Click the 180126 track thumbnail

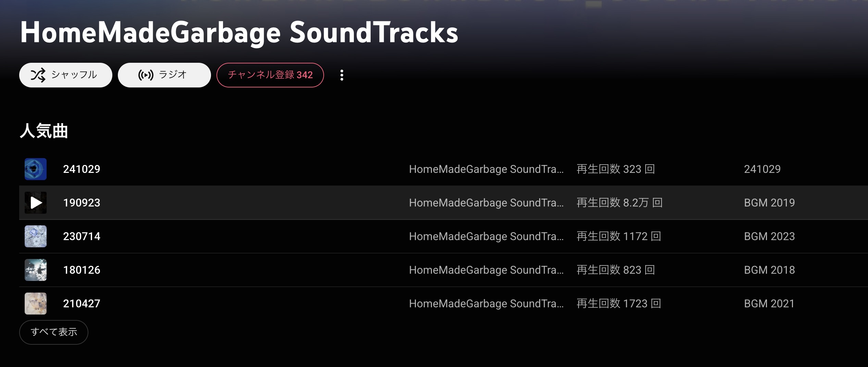pyautogui.click(x=36, y=270)
